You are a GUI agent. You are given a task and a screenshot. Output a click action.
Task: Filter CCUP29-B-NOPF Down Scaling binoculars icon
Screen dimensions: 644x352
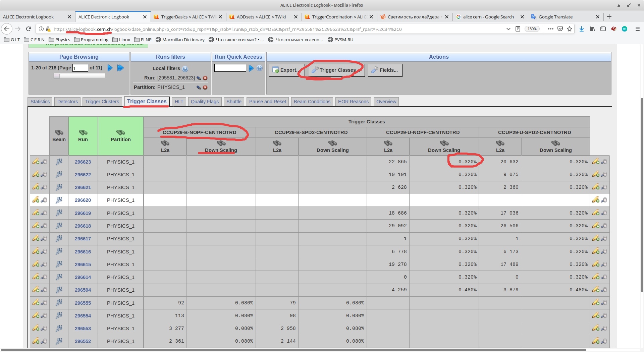[221, 143]
